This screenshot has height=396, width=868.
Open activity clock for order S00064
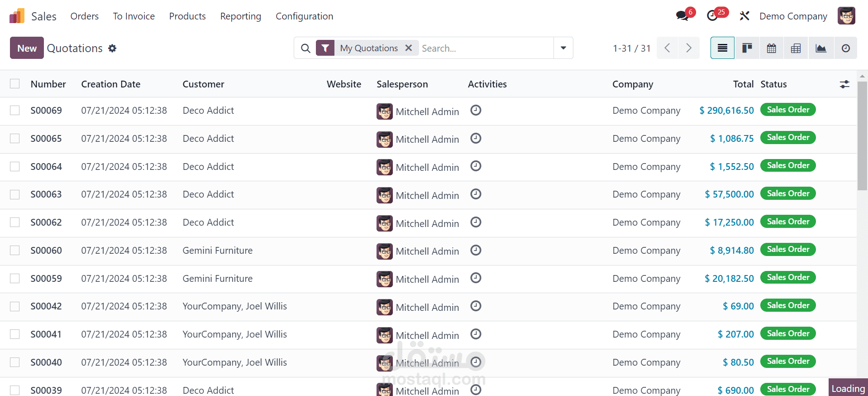tap(476, 166)
